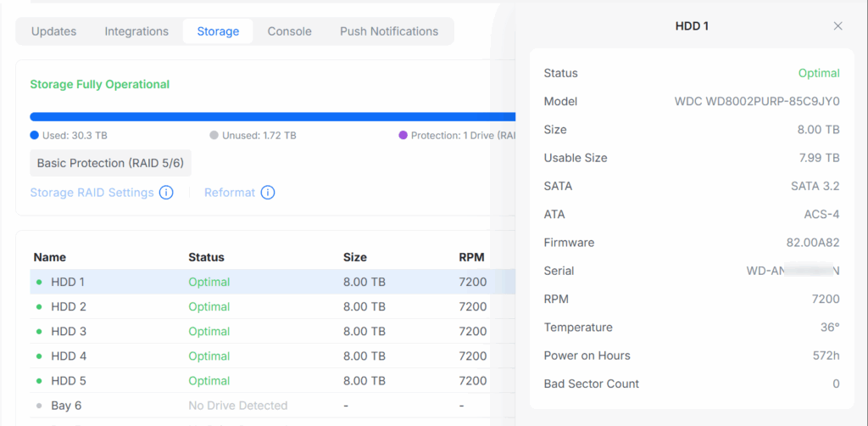868x426 pixels.
Task: Select the Push Notifications tab
Action: click(389, 31)
